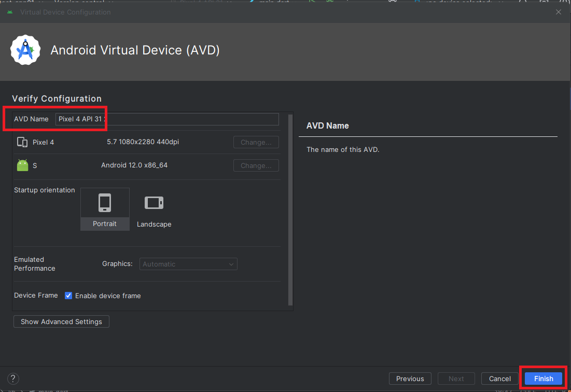The width and height of the screenshot is (571, 392).
Task: Click the small Android icon in title bar
Action: tap(10, 12)
